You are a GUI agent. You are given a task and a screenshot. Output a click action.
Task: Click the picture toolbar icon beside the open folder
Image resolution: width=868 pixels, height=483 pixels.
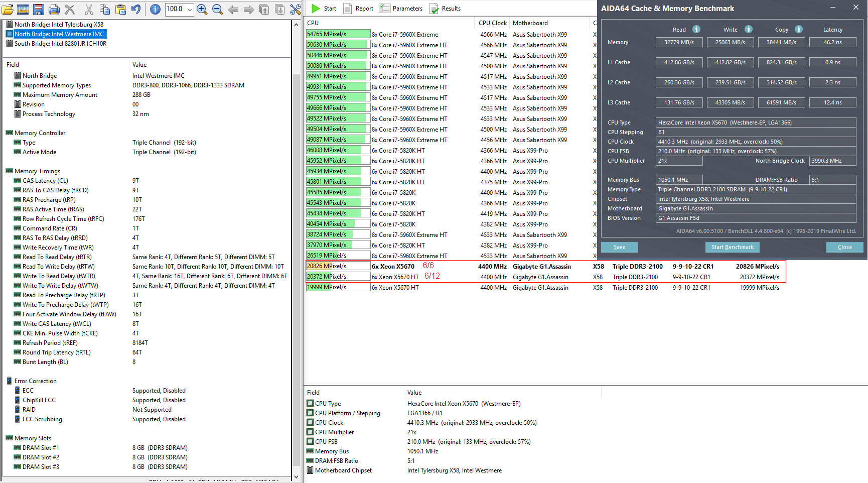pos(23,9)
